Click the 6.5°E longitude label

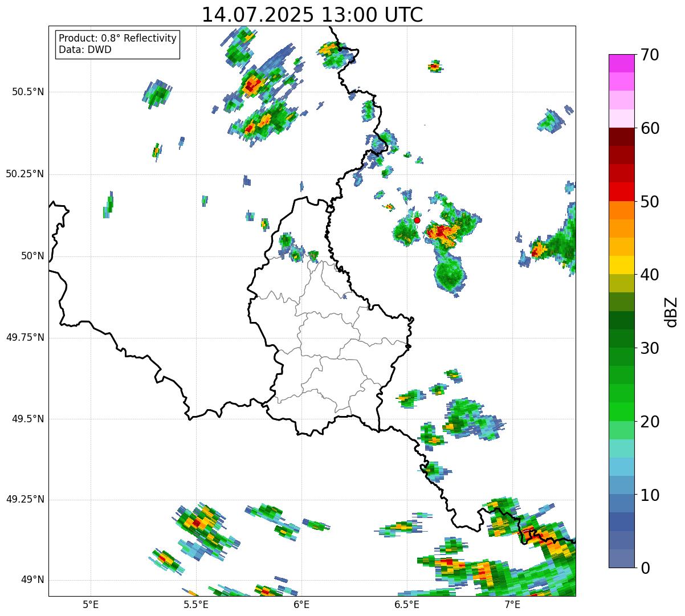coord(407,604)
